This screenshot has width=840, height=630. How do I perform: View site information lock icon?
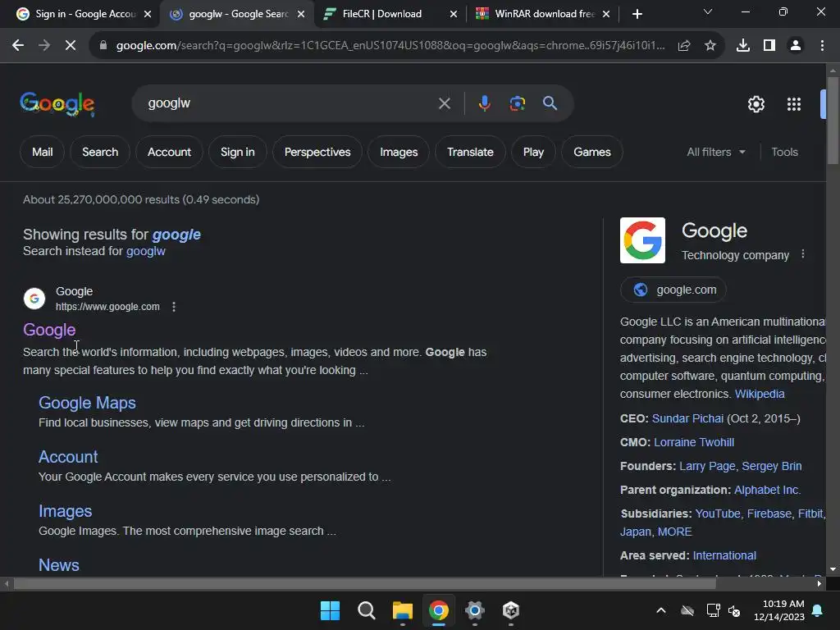click(103, 46)
